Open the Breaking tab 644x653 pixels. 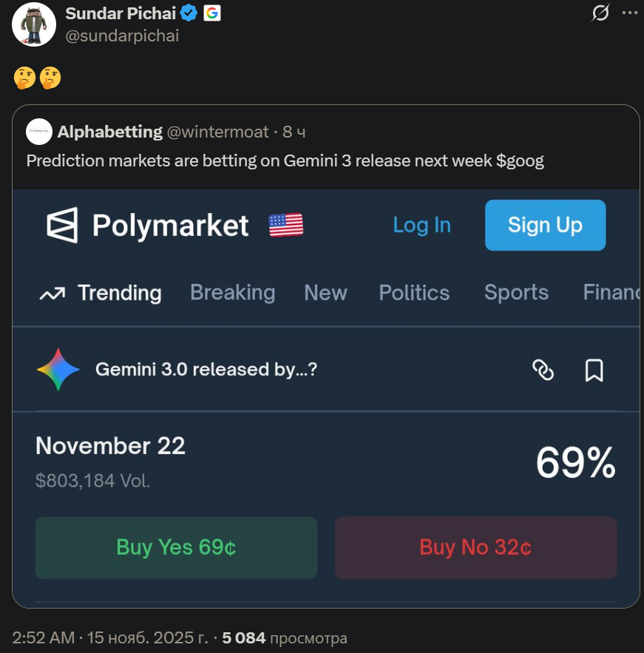[x=232, y=293]
